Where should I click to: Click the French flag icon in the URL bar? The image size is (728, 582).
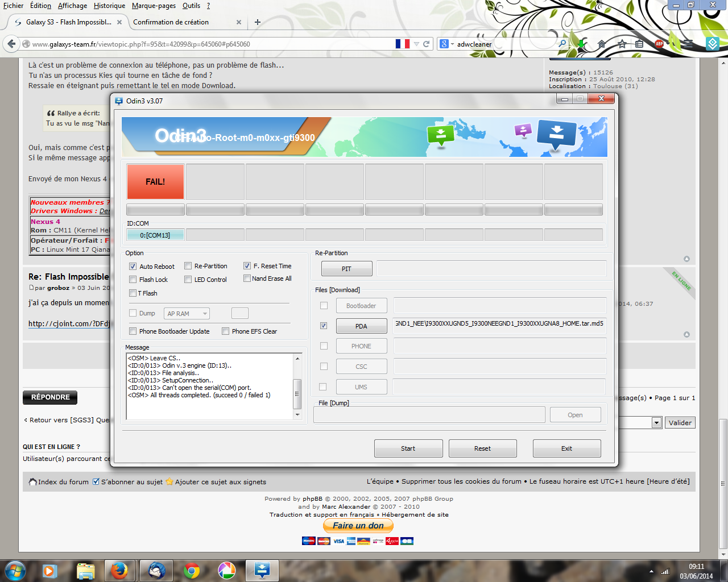coord(403,44)
